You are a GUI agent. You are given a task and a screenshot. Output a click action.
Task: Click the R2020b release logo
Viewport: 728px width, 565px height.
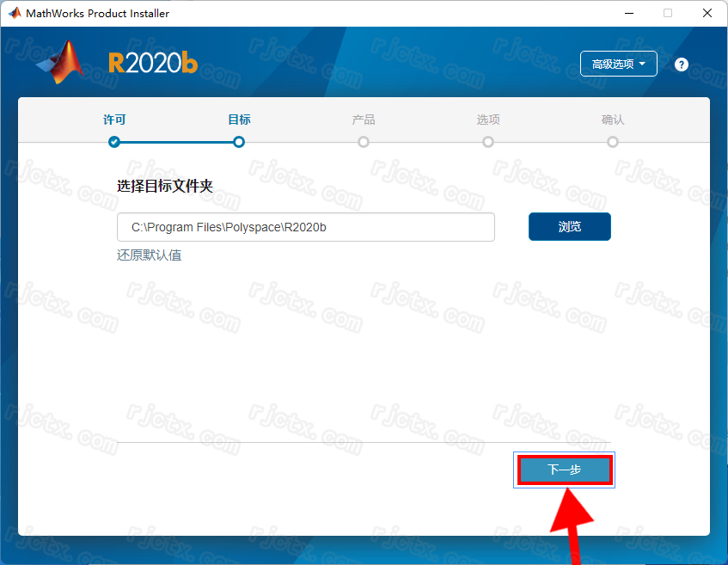pos(153,63)
